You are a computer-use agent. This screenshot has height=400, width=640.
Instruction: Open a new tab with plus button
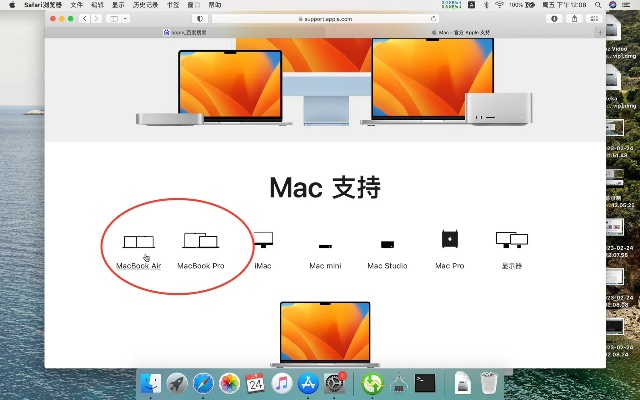pos(600,32)
